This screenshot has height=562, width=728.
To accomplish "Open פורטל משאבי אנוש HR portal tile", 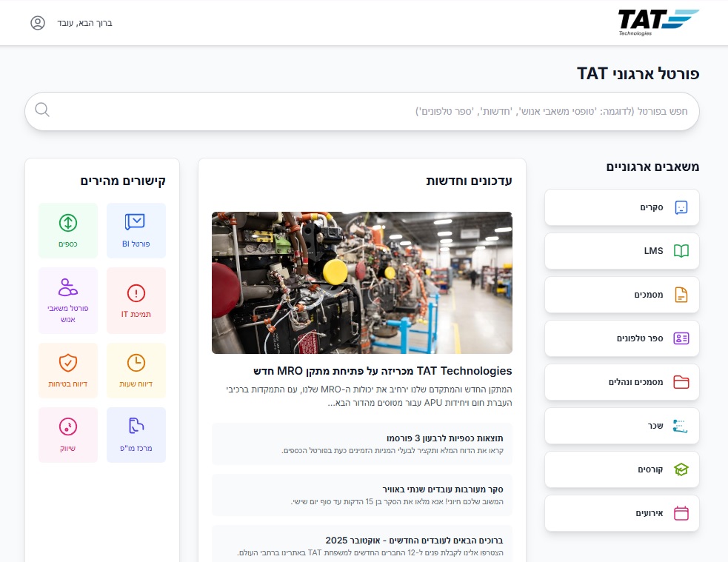I will [x=68, y=287].
